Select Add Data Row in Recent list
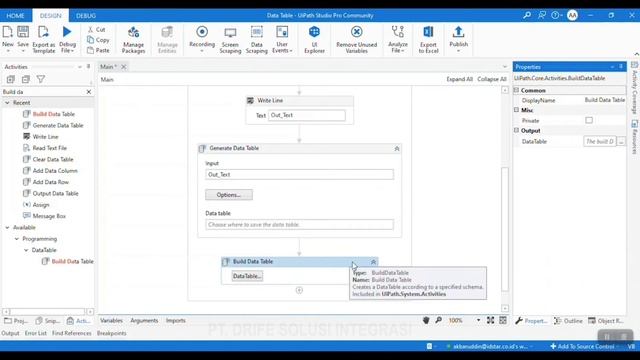This screenshot has height=360, width=640. 51,182
